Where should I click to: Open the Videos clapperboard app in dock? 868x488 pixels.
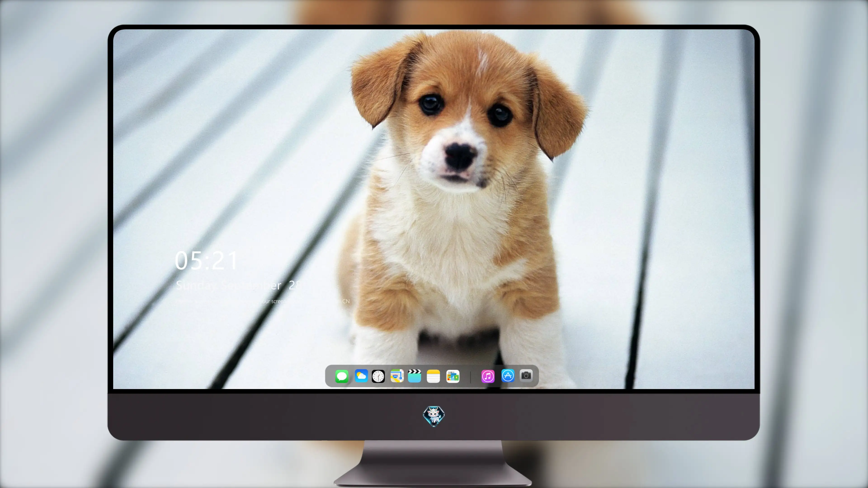coord(415,376)
